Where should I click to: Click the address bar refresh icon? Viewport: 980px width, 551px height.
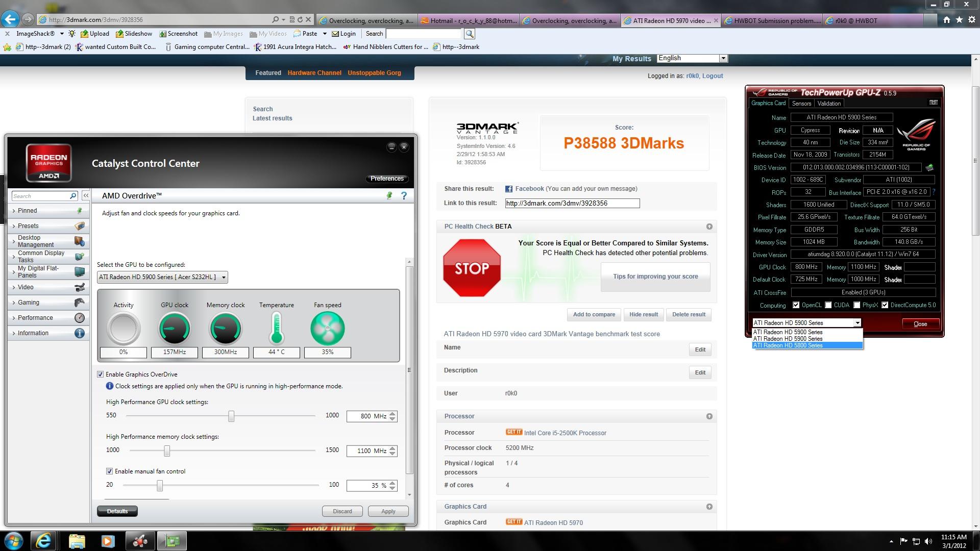(300, 20)
